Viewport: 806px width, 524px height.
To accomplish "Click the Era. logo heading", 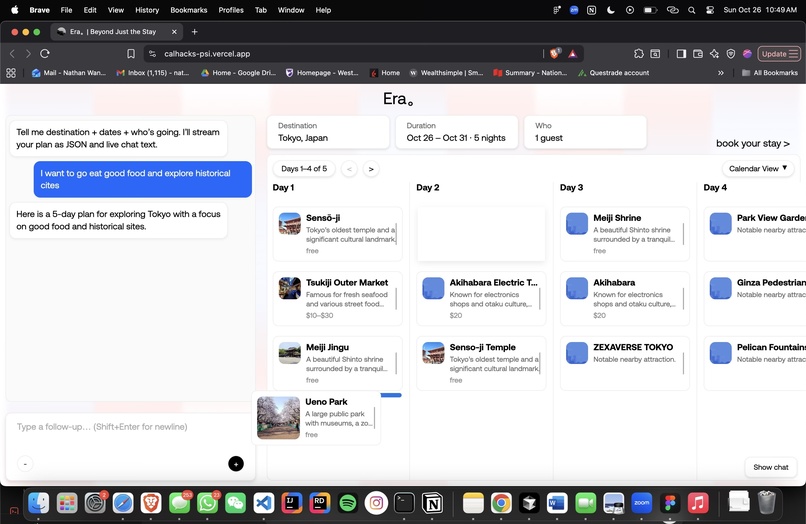I will 398,99.
